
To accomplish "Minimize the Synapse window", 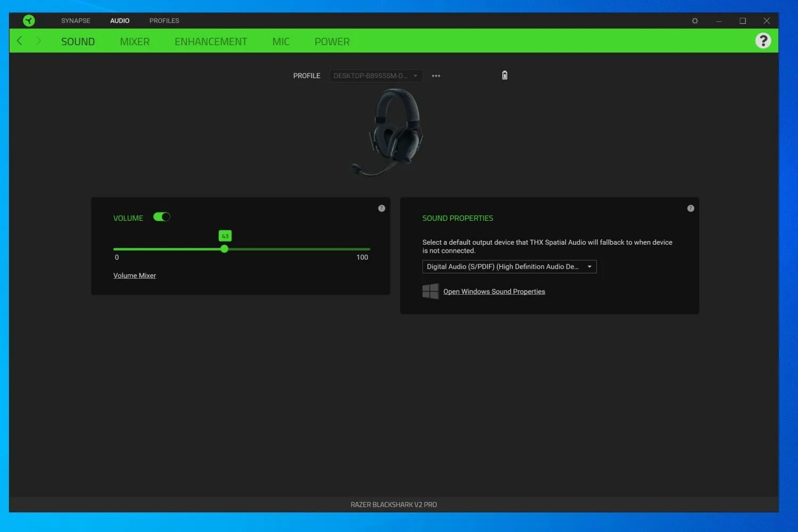I will pos(719,21).
